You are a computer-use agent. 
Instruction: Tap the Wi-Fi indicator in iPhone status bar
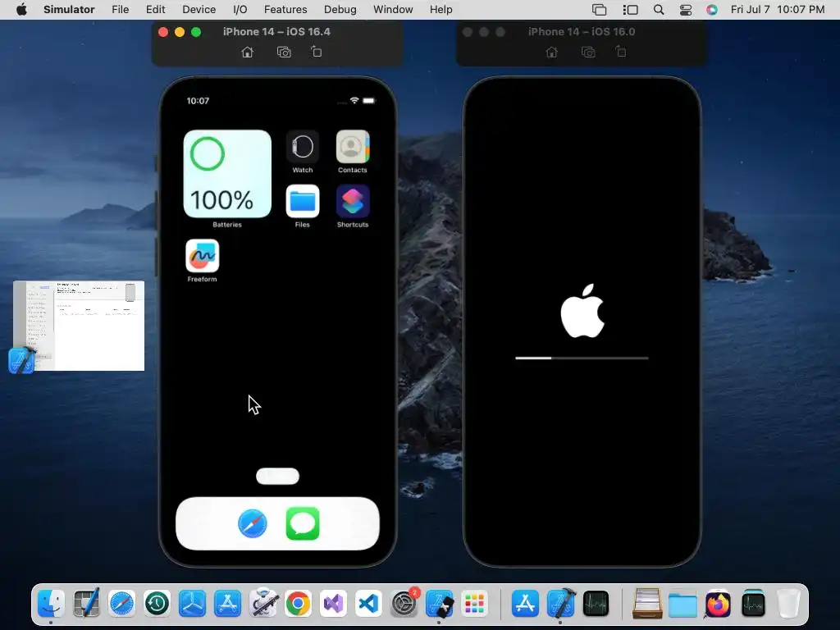(x=354, y=101)
